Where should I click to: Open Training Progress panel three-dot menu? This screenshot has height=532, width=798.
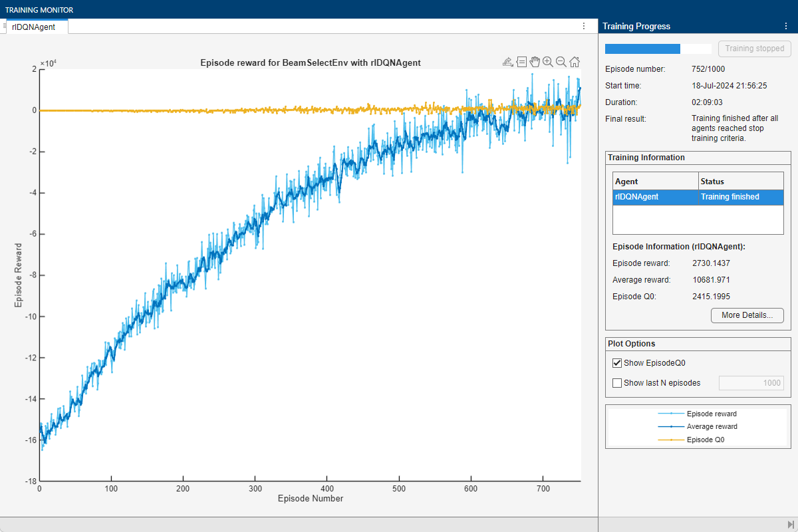point(785,26)
